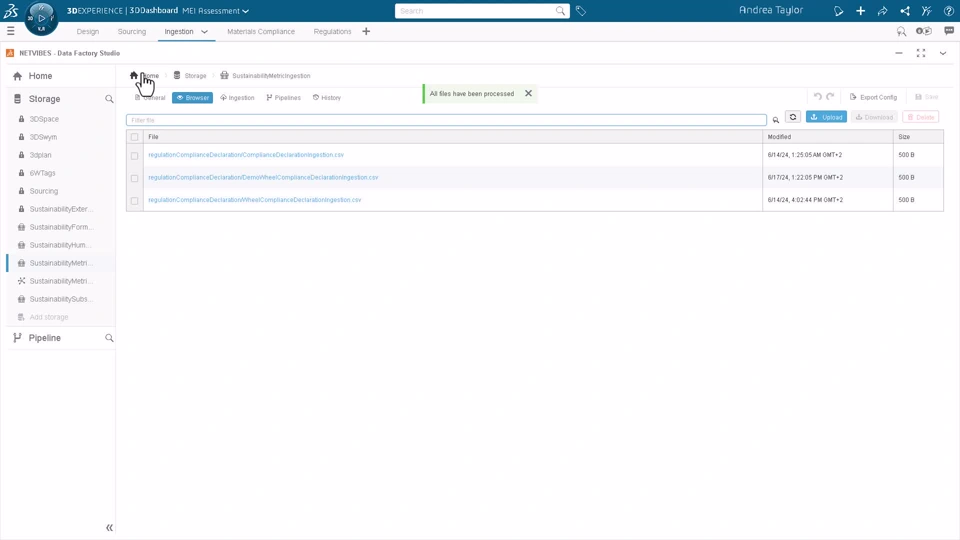Select the 6WTags storage item

[42, 173]
